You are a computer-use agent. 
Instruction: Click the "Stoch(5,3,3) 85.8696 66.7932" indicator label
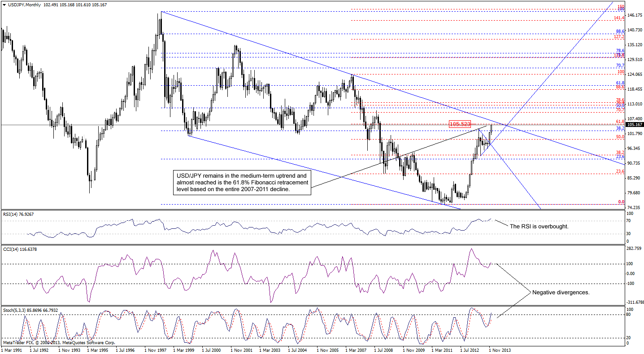30,310
